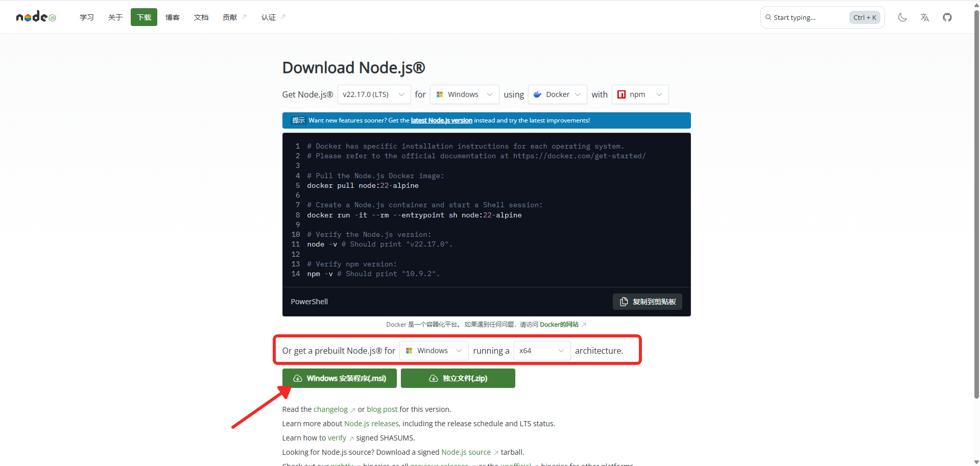The height and width of the screenshot is (466, 980).
Task: Select the x64 architecture dropdown
Action: point(542,351)
